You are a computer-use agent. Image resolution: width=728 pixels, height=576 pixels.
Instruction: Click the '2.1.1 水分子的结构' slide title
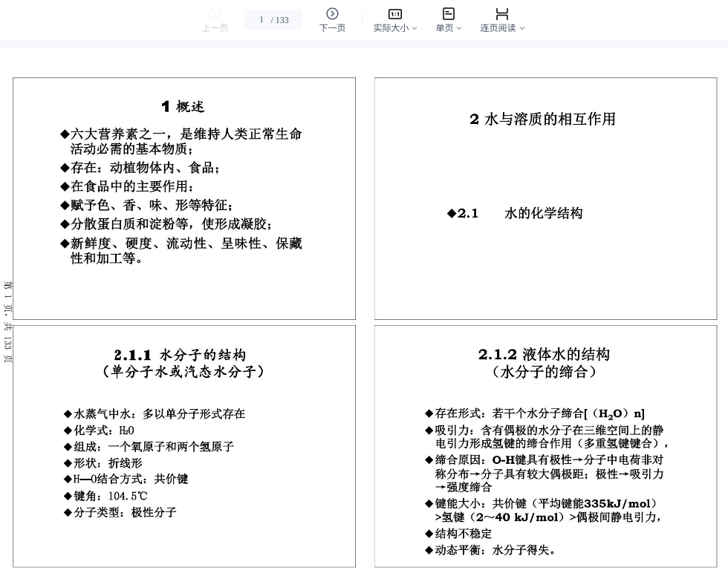(180, 355)
